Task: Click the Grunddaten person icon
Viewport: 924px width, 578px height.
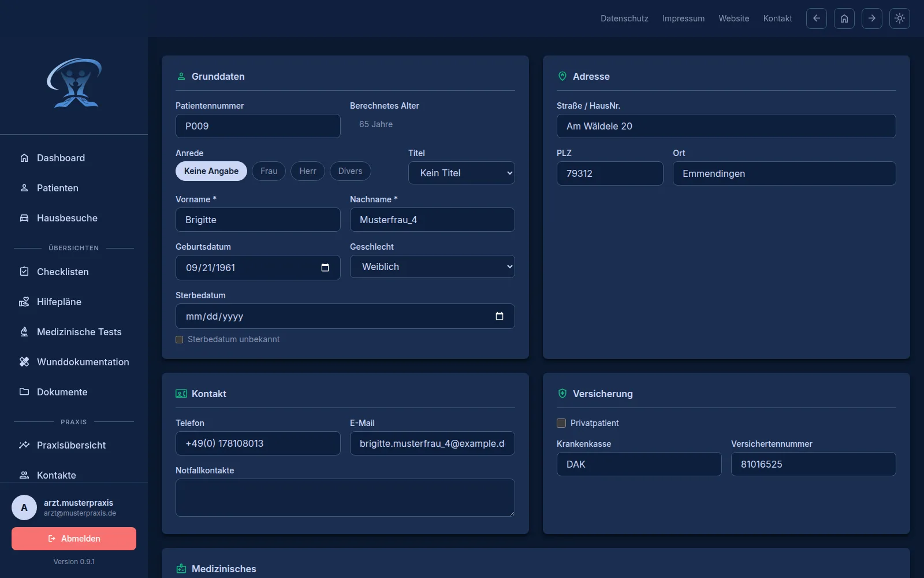Action: tap(181, 76)
